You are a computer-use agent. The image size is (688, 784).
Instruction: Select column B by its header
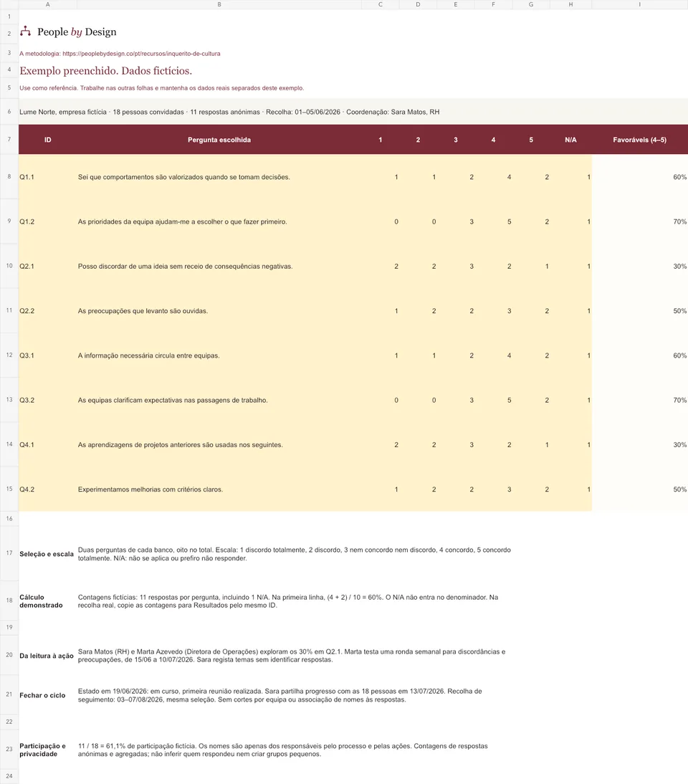(x=219, y=4)
